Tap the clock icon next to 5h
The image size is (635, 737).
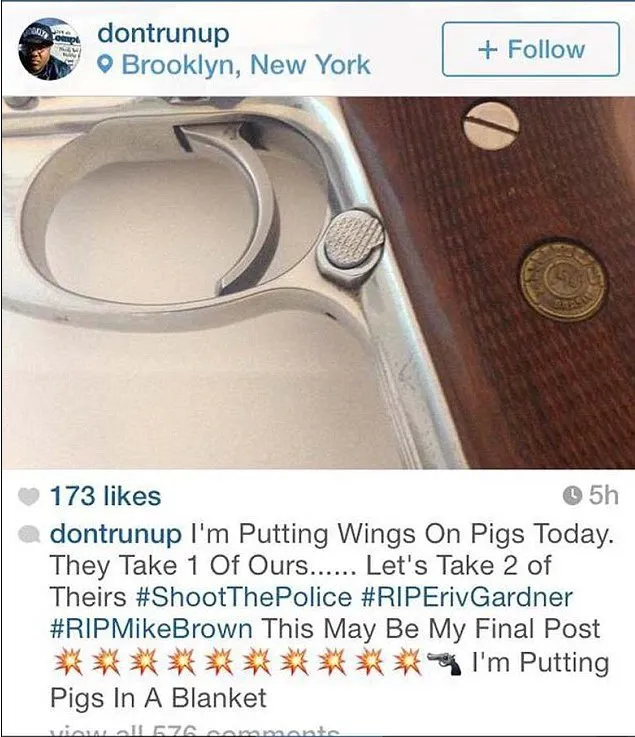coord(572,496)
